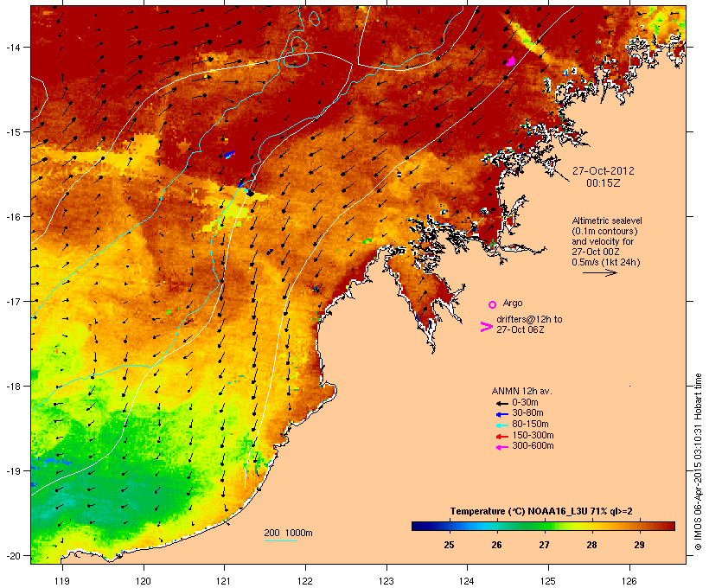This screenshot has height=588, width=709.
Task: Click the colorbar tick label 26
Action: tap(496, 545)
